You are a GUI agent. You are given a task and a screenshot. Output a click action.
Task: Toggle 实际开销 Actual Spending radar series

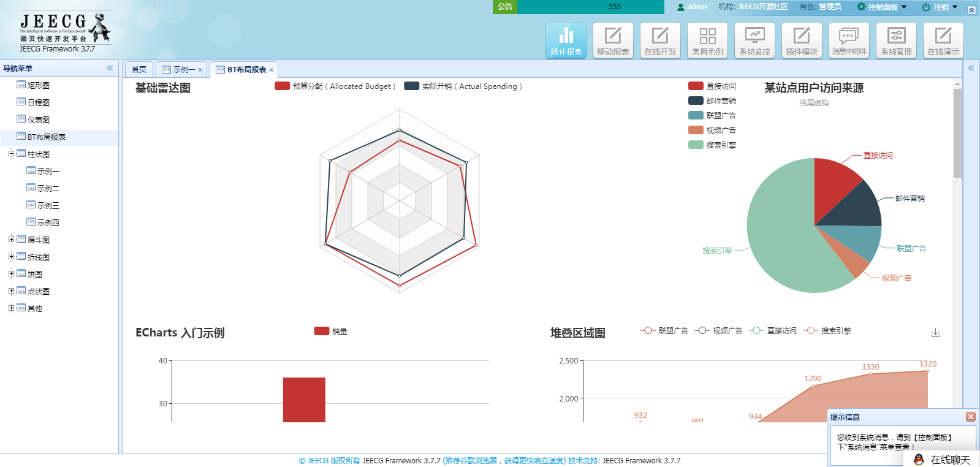click(x=463, y=86)
